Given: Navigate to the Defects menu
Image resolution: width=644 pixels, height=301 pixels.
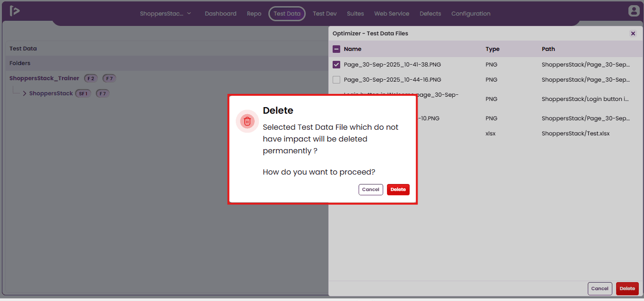Looking at the screenshot, I should pyautogui.click(x=430, y=14).
